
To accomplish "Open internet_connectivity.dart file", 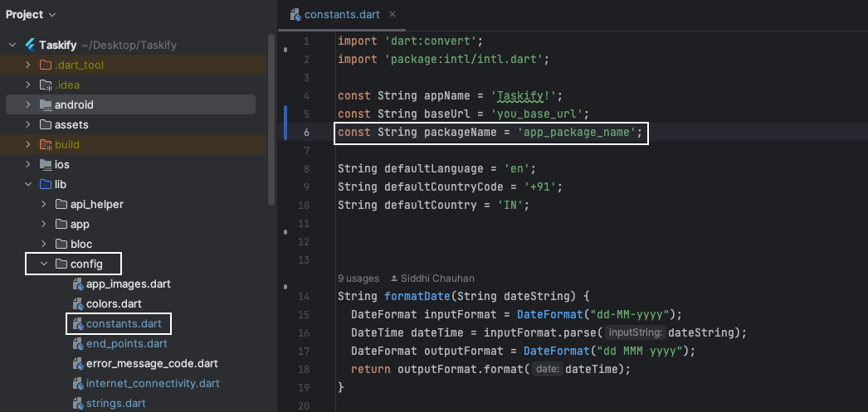I will coord(153,383).
